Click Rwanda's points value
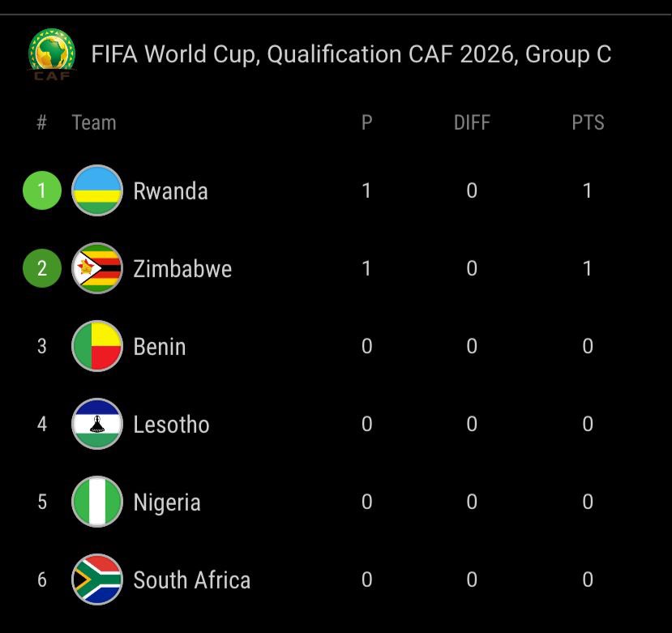This screenshot has height=633, width=672. pos(588,190)
